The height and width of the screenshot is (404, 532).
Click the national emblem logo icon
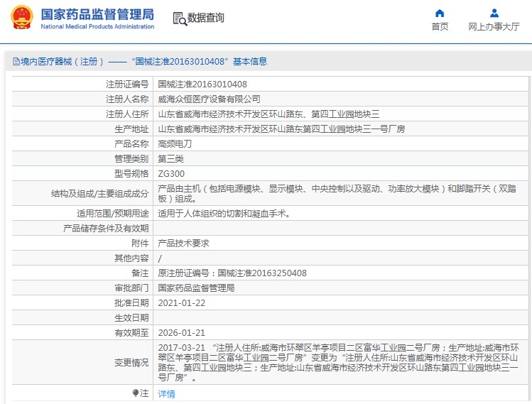tap(21, 18)
